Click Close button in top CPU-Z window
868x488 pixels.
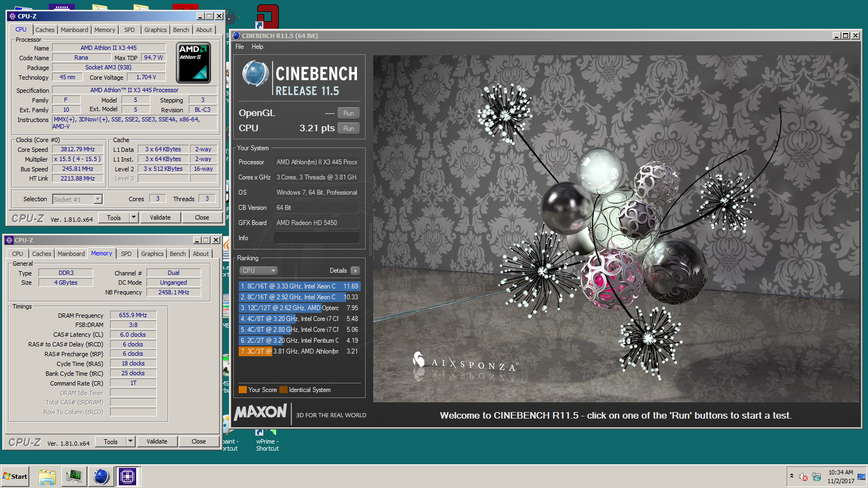(202, 217)
